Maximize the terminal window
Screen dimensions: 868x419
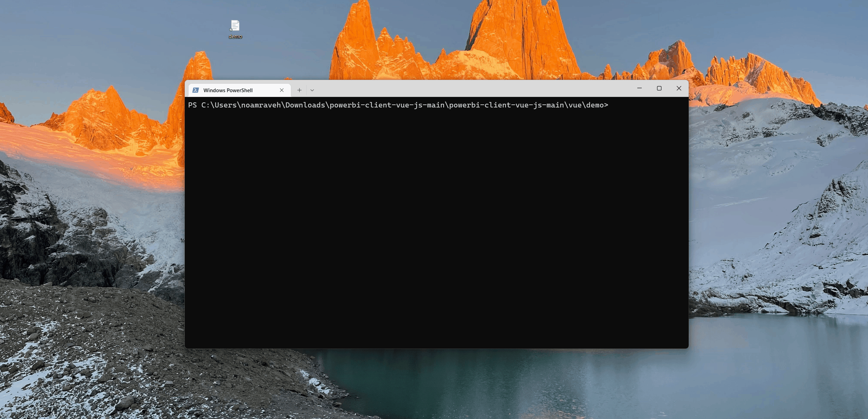pyautogui.click(x=659, y=88)
